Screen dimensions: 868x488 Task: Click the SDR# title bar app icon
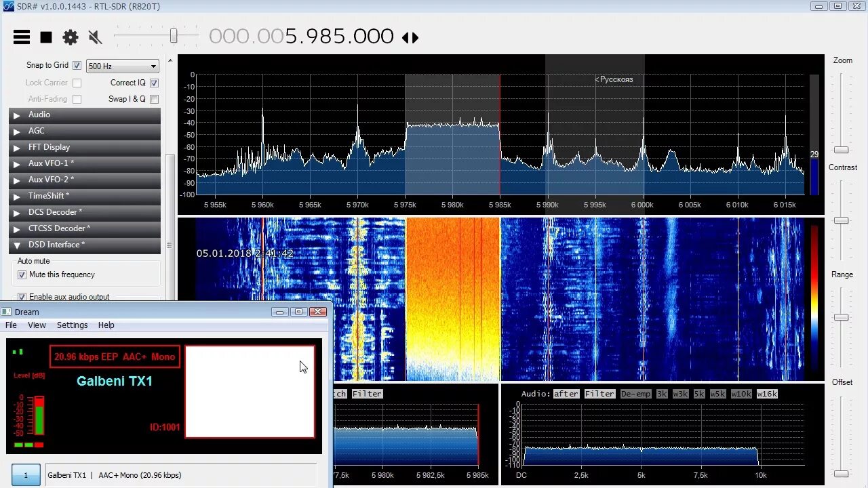[x=7, y=6]
